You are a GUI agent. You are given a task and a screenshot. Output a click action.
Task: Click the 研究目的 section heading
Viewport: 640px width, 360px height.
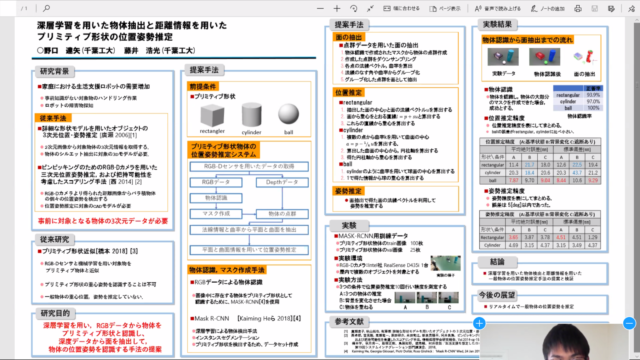click(x=55, y=313)
